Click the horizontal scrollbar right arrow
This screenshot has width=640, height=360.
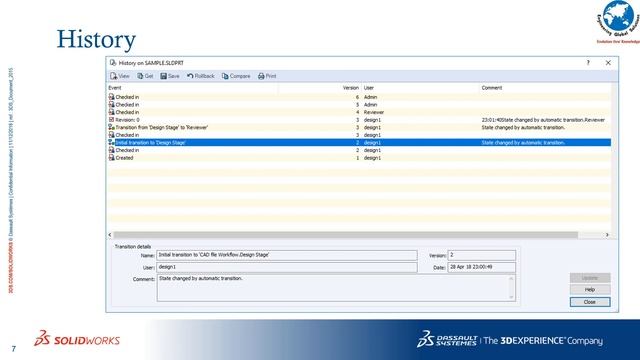(x=607, y=235)
